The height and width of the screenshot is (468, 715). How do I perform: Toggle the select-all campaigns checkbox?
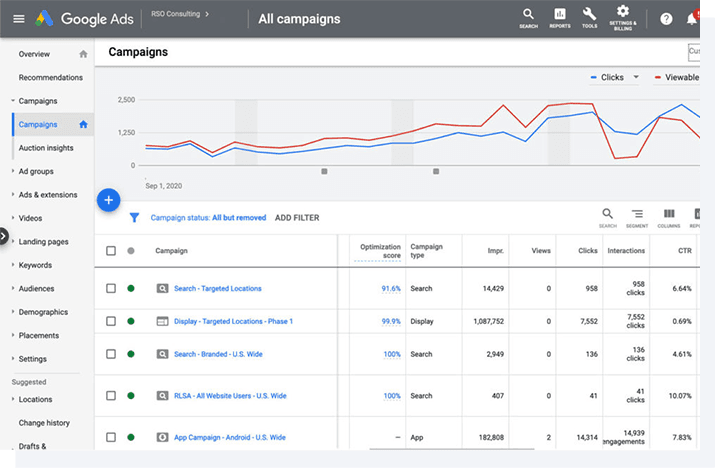111,250
